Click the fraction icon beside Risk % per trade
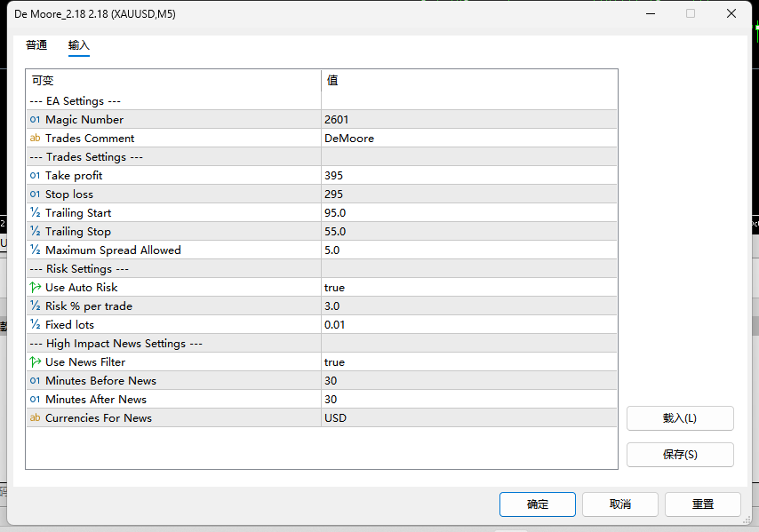The height and width of the screenshot is (532, 759). pyautogui.click(x=35, y=306)
